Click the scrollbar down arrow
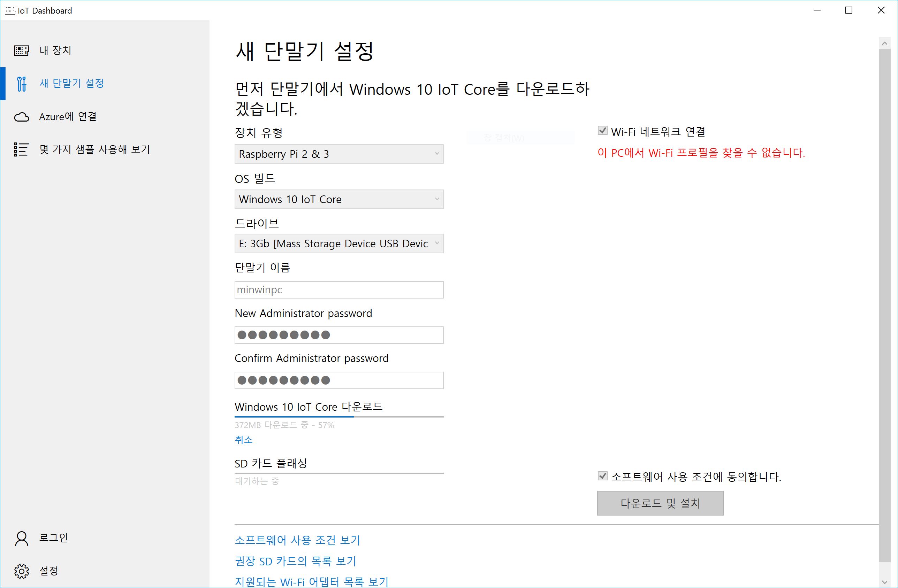Image resolution: width=898 pixels, height=588 pixels. coord(884,582)
